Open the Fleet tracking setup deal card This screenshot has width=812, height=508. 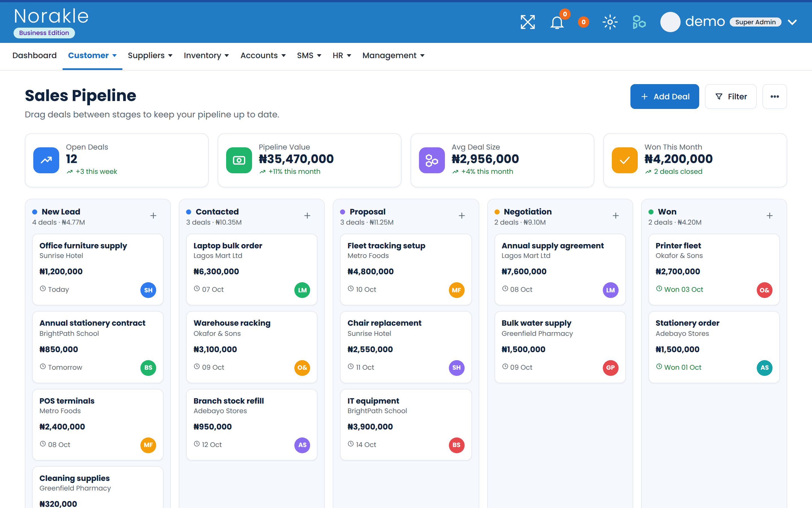tap(406, 270)
